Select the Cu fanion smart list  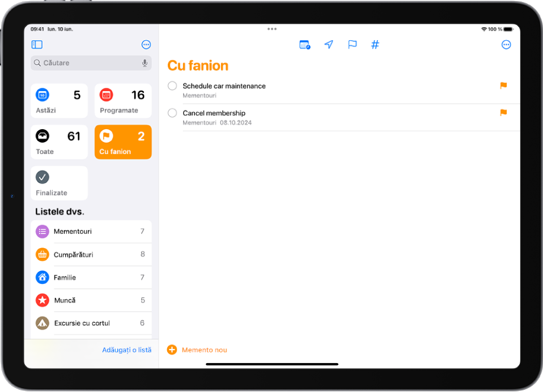(x=123, y=142)
